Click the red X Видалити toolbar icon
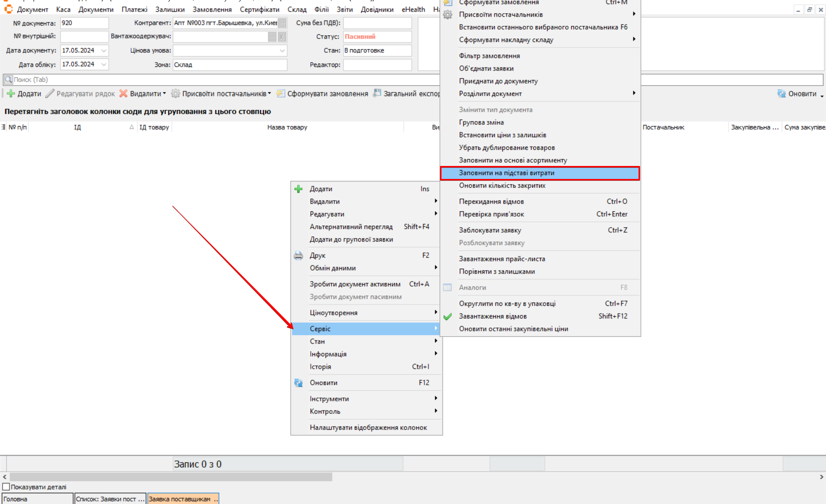 [123, 94]
